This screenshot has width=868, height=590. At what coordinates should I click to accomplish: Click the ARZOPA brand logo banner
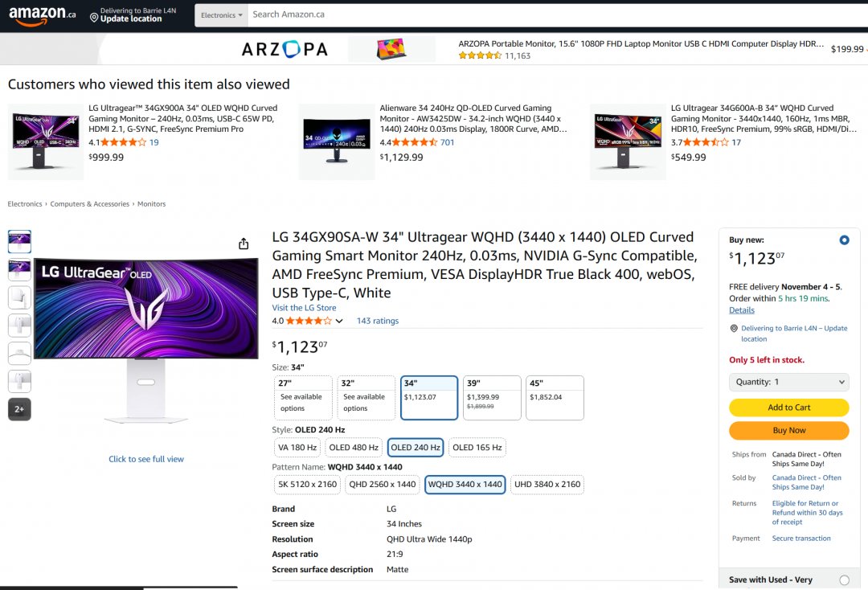click(285, 49)
